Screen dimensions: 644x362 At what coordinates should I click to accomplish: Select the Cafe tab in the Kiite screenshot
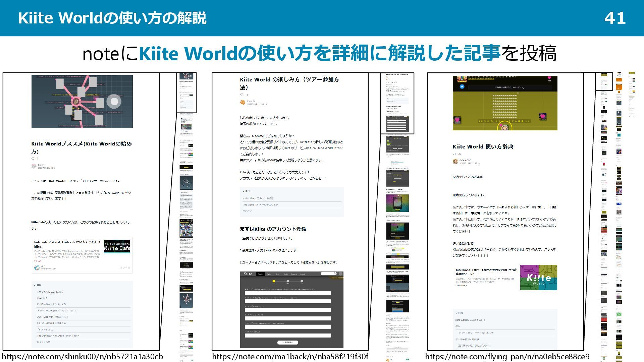tap(277, 274)
